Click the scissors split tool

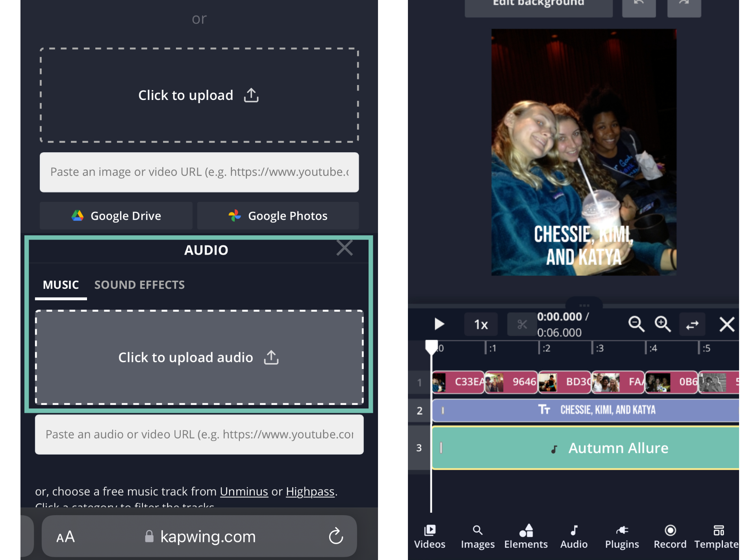click(x=522, y=325)
